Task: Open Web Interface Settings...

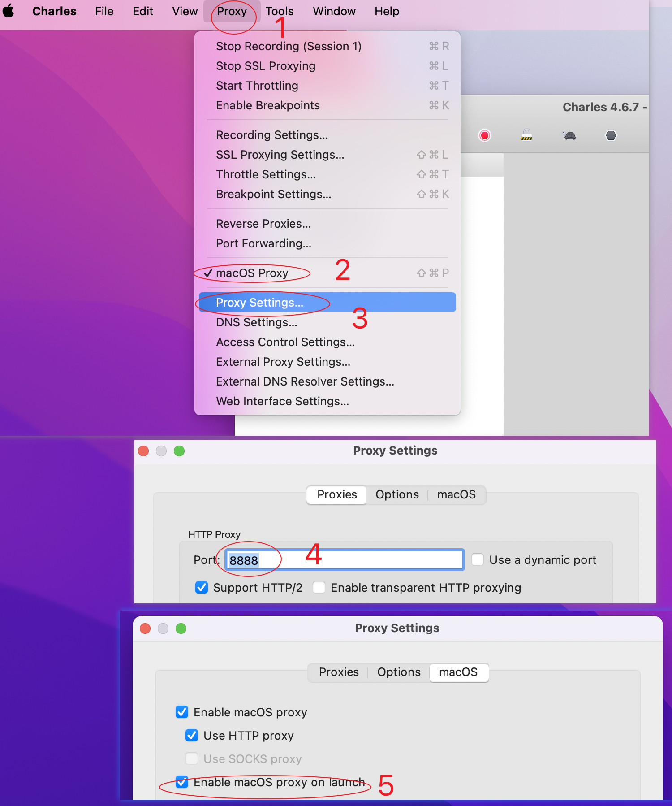Action: coord(327,401)
